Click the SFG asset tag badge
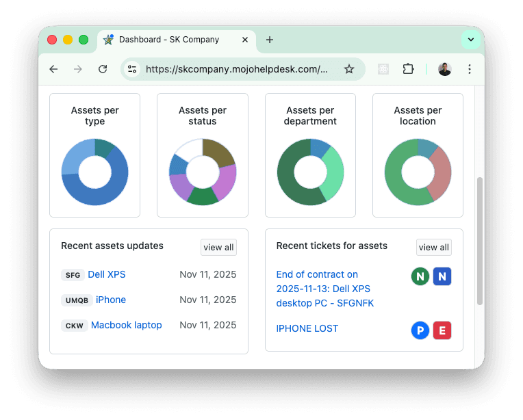Viewport: 523px width, 420px height. click(73, 275)
